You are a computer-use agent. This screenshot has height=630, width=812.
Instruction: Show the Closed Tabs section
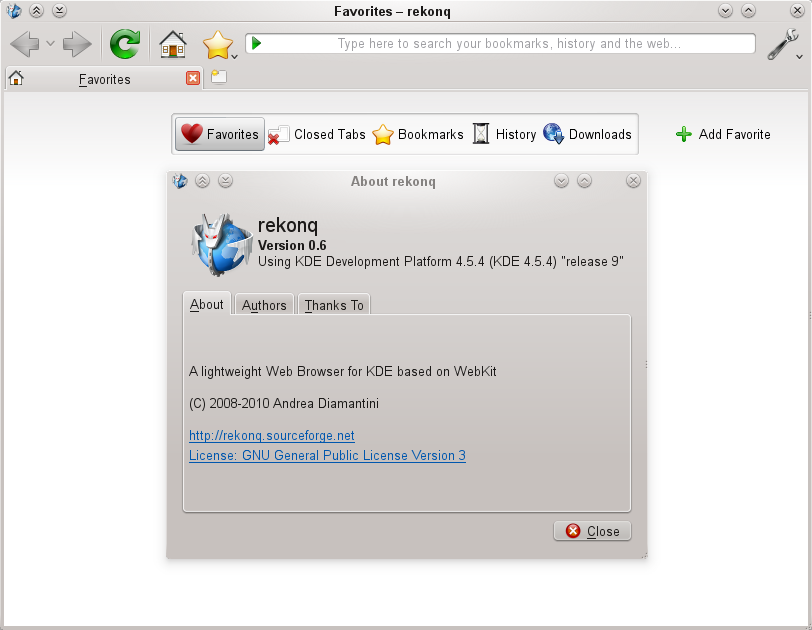click(x=317, y=135)
